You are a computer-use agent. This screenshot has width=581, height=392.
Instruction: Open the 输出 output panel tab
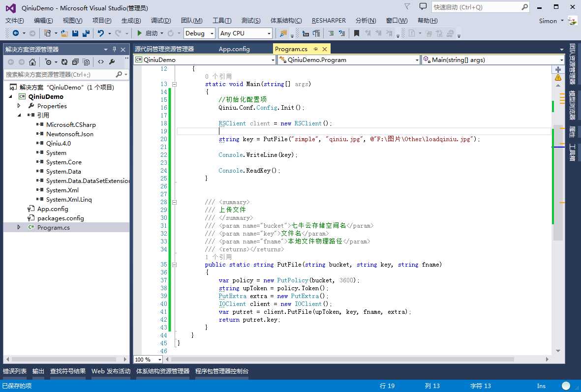[x=38, y=371]
